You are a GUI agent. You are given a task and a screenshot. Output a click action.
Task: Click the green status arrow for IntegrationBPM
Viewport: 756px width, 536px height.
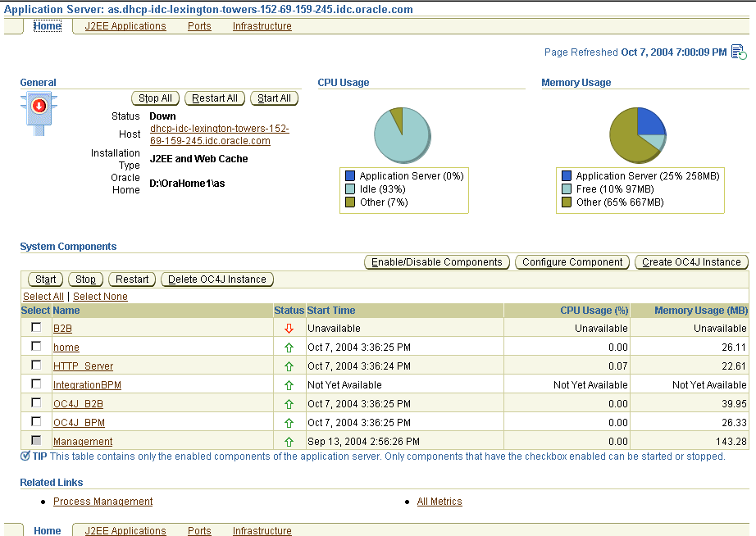point(289,385)
